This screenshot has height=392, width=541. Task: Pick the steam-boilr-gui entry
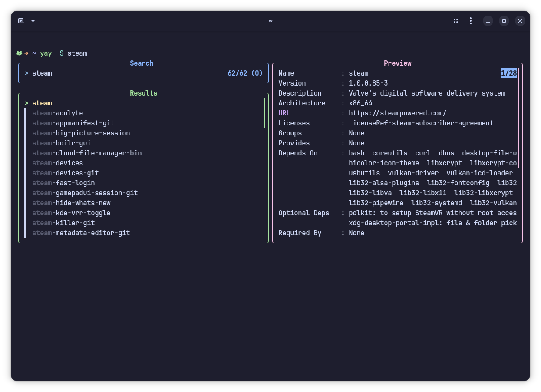coord(61,143)
